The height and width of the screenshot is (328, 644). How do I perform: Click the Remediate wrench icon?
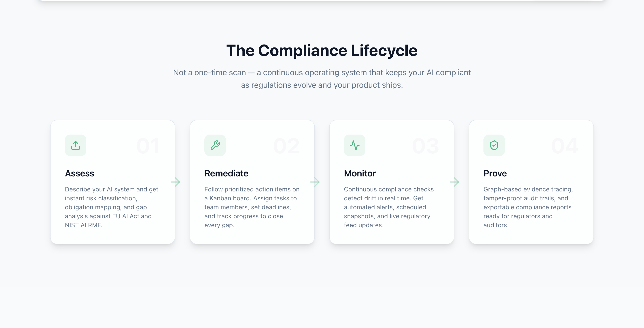[215, 145]
